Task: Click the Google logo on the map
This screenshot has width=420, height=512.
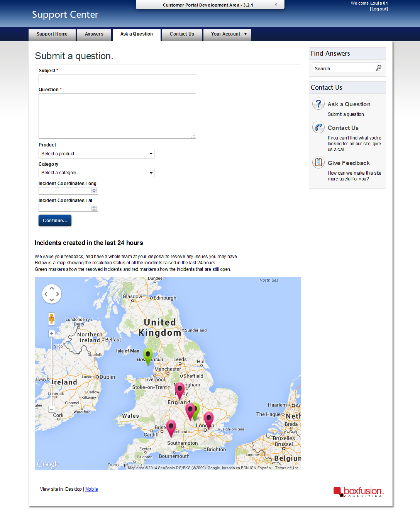Action: pos(48,464)
